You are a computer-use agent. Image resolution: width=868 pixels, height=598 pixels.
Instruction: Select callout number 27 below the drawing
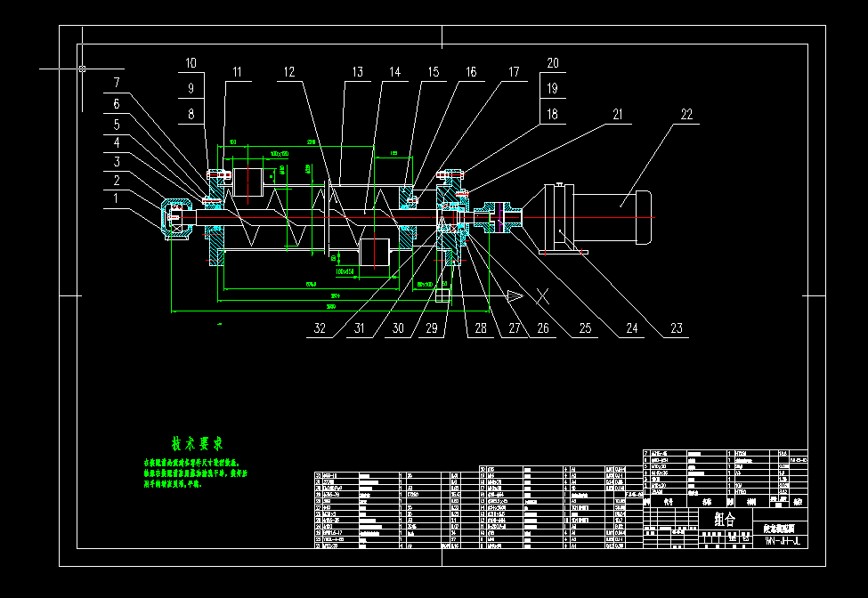pos(515,328)
